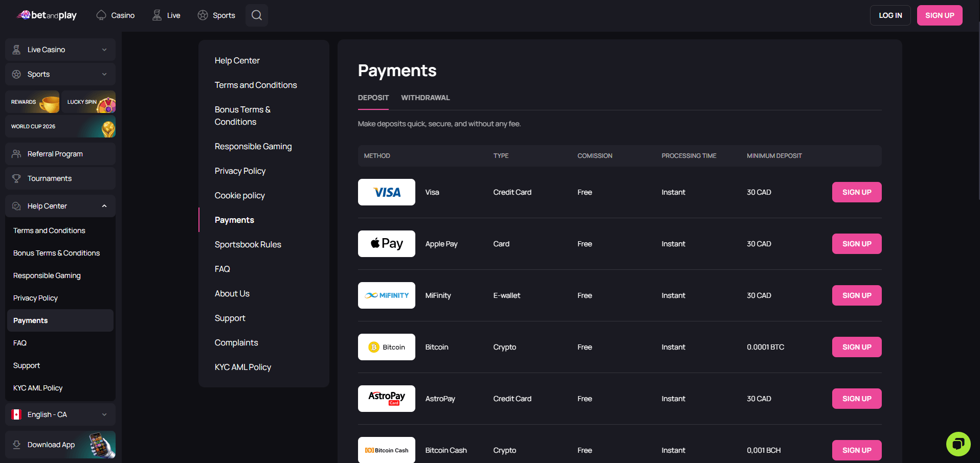Click the Tournaments trophy icon
This screenshot has height=463, width=980.
16,178
